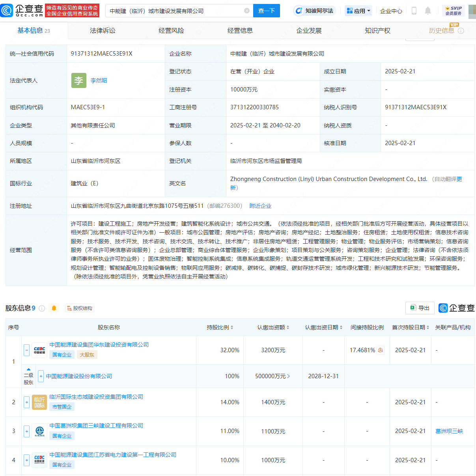Open 临沂国际生态城建设投资集团有限公司 company page
Screen dimensions: 476x476
96,397
